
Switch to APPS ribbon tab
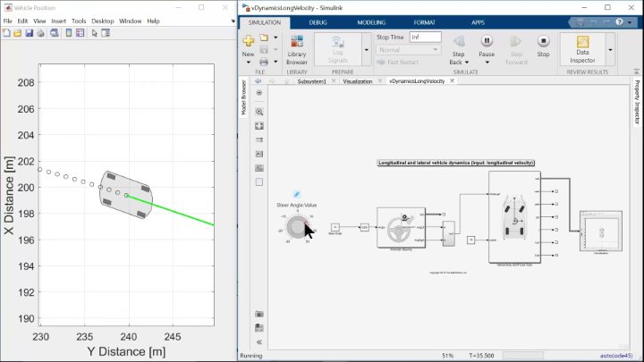coord(478,22)
